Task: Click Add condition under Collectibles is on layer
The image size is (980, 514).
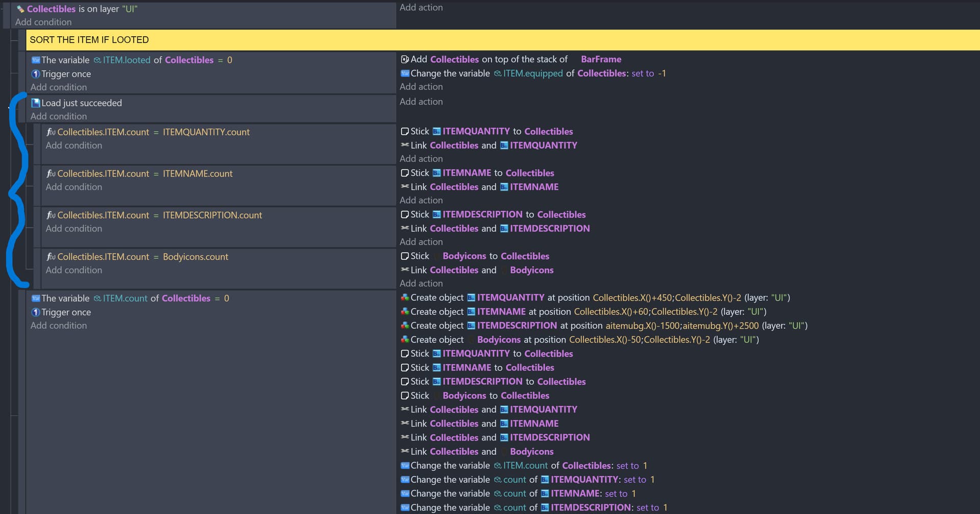Action: pyautogui.click(x=43, y=22)
